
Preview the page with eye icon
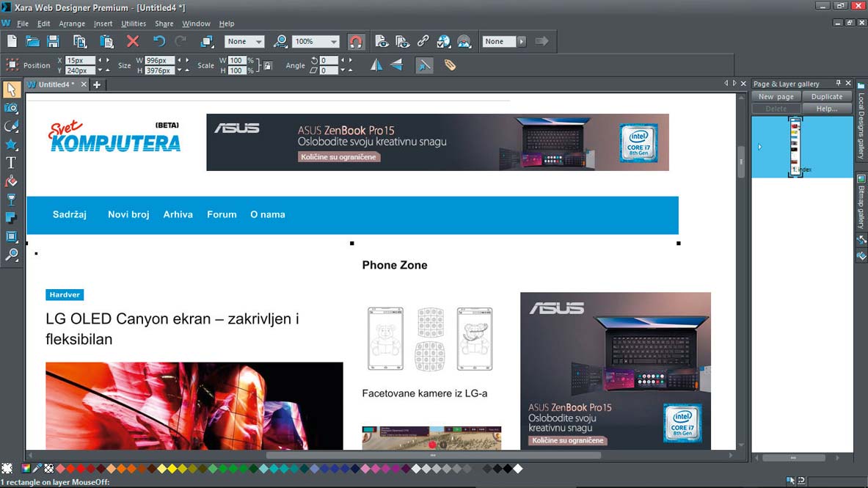click(x=382, y=41)
